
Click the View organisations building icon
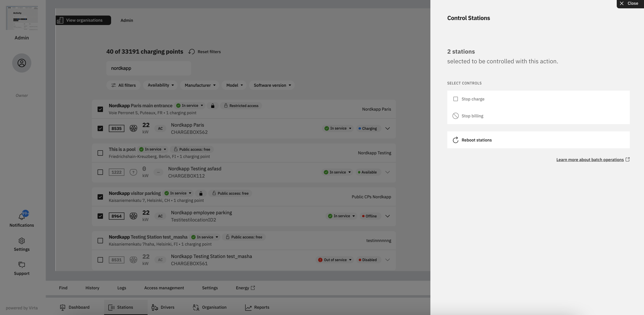[x=60, y=20]
